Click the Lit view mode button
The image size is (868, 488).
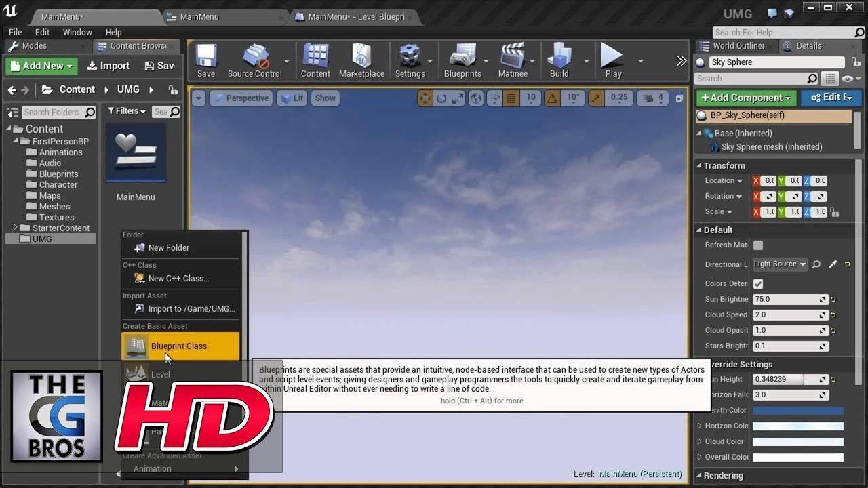[x=291, y=98]
